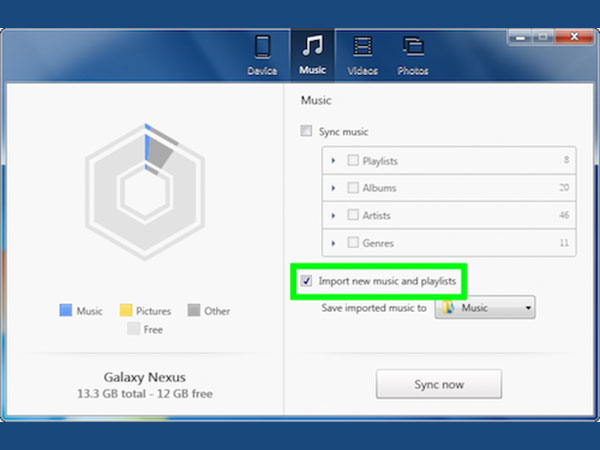Open the Photos icon tab
The image size is (600, 450).
click(412, 48)
